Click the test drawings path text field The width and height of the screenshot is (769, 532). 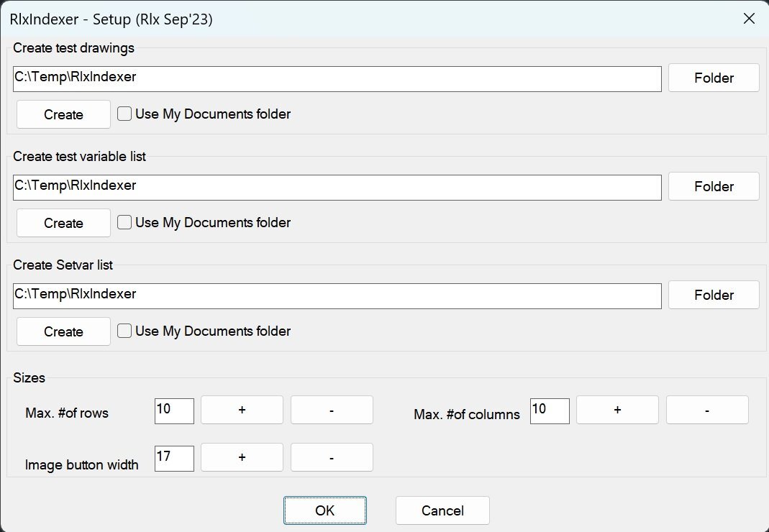337,78
